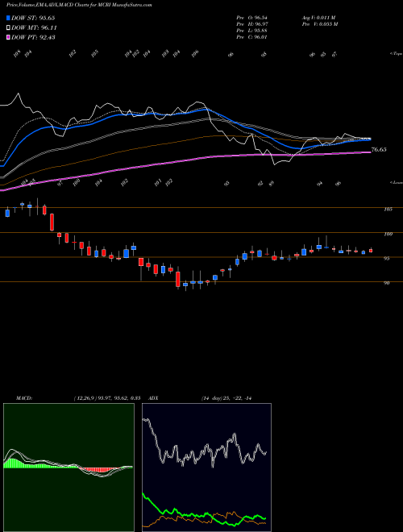The height and width of the screenshot is (532, 403).
Task: Click the ADX (14 day) values text
Action: coord(226,398)
